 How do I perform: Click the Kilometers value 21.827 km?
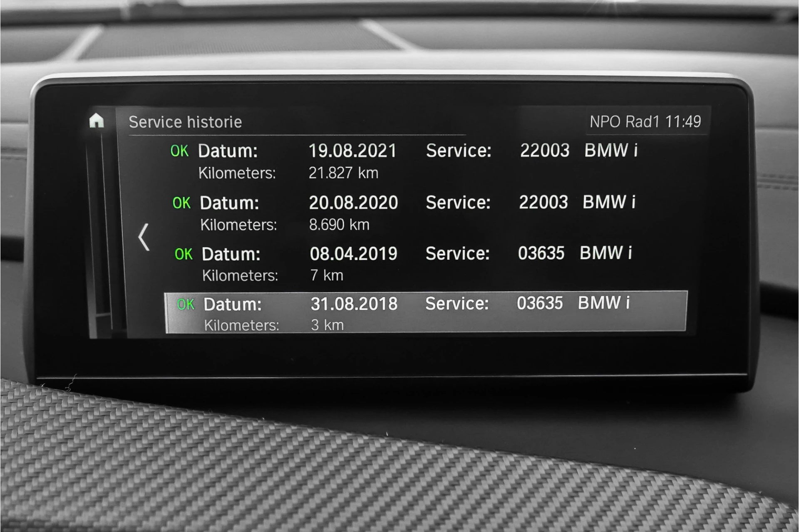click(344, 173)
